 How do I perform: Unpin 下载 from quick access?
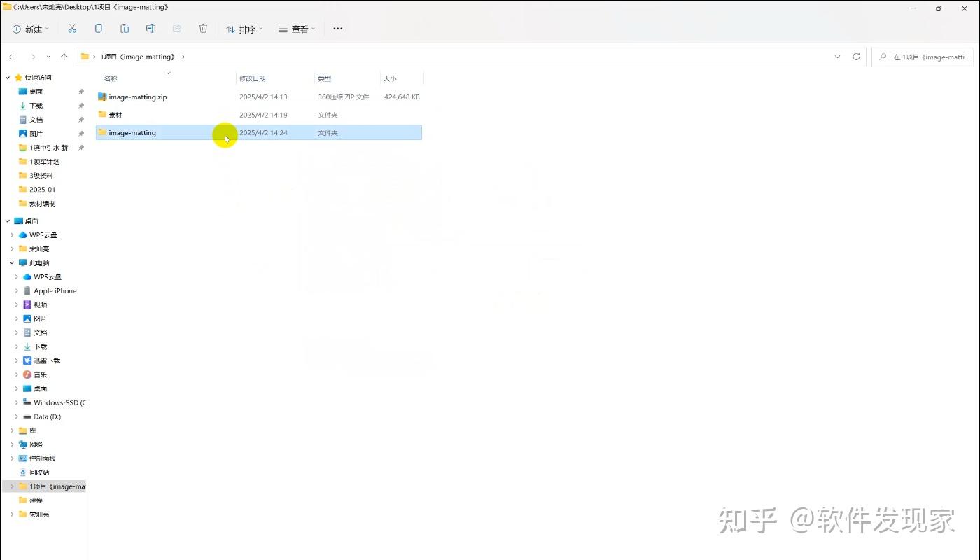pyautogui.click(x=81, y=105)
